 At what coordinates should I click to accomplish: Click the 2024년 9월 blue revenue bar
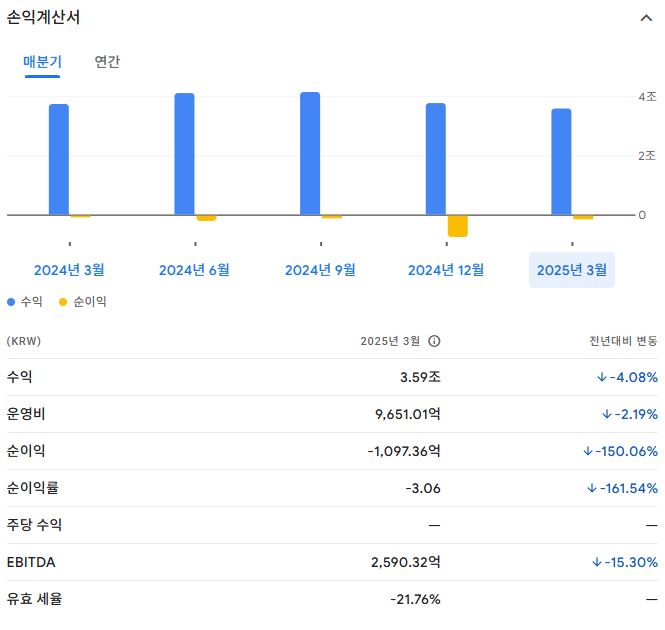(x=310, y=154)
